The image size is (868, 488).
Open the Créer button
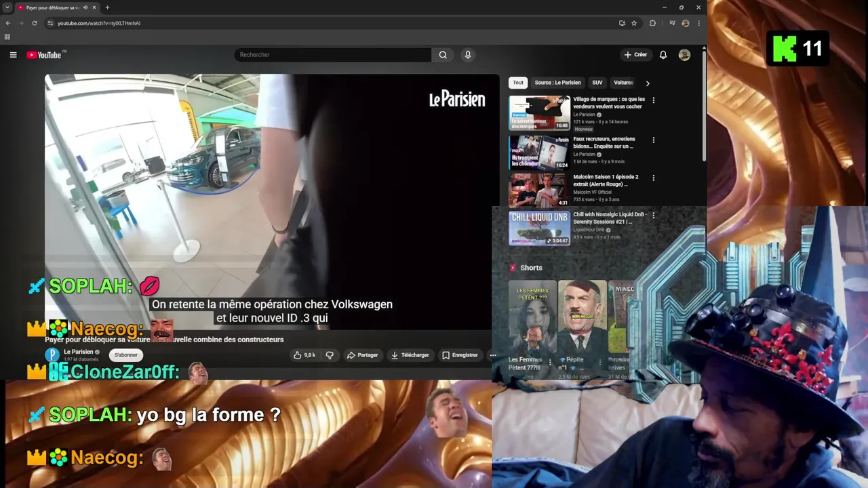(x=635, y=55)
